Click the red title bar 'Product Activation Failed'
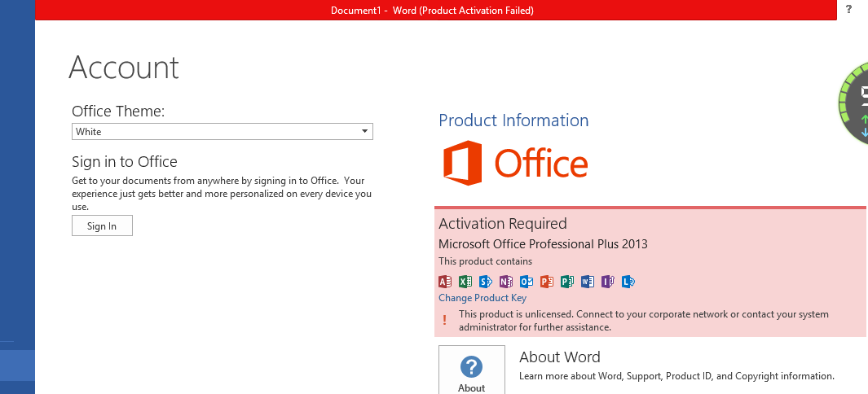Viewport: 868px width, 394px height. point(436,10)
